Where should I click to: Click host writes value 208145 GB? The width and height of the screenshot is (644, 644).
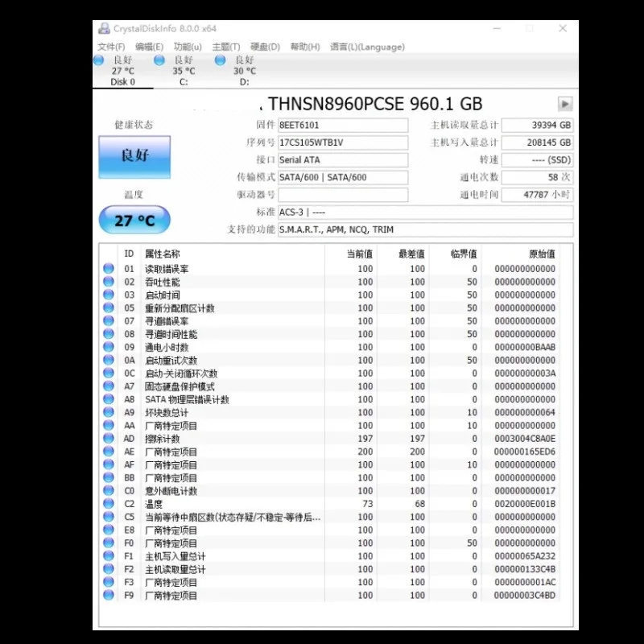[x=537, y=142]
